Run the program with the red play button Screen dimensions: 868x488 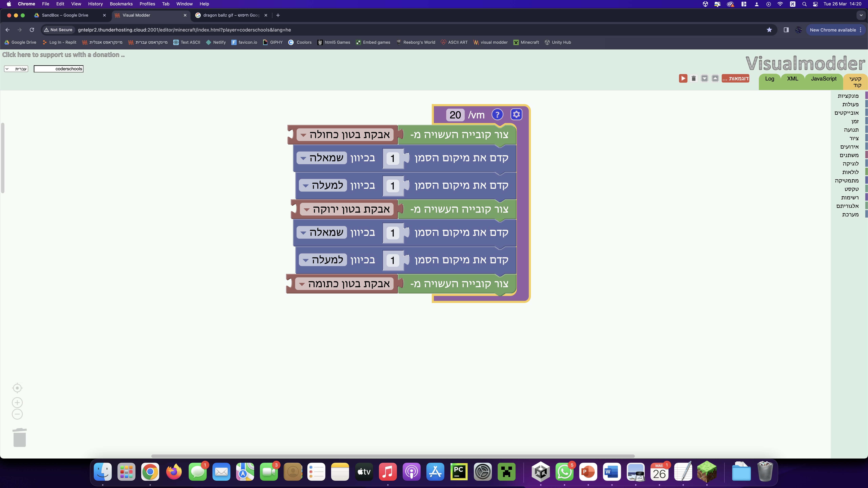pyautogui.click(x=683, y=78)
